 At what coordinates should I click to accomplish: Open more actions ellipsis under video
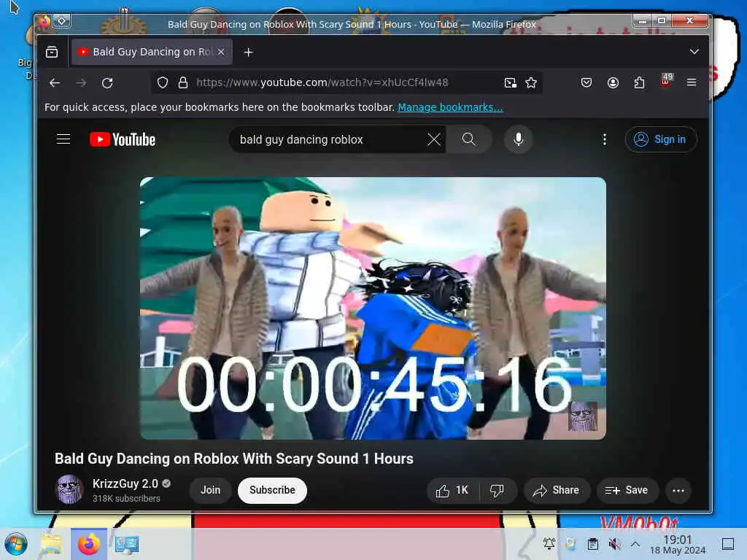(678, 491)
